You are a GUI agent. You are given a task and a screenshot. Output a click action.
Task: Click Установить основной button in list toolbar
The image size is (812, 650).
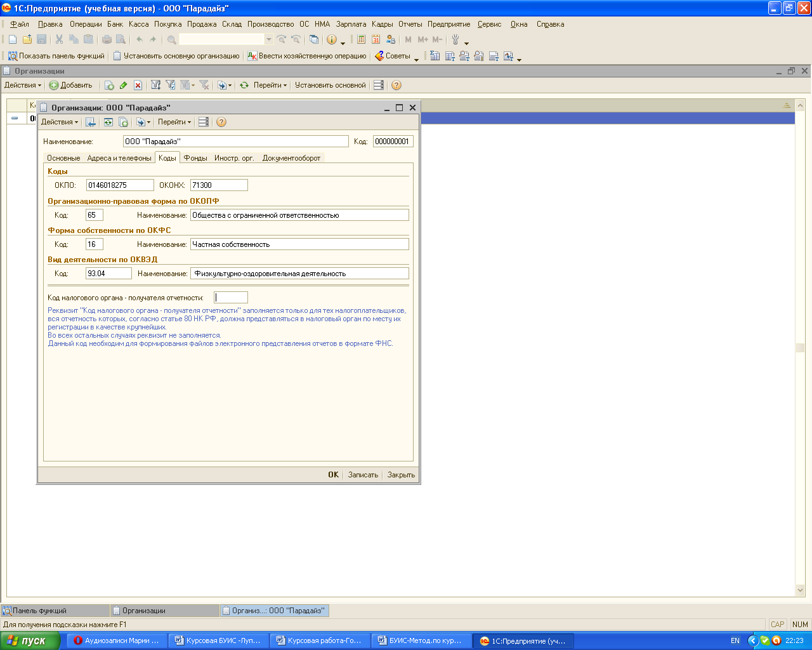(x=331, y=85)
